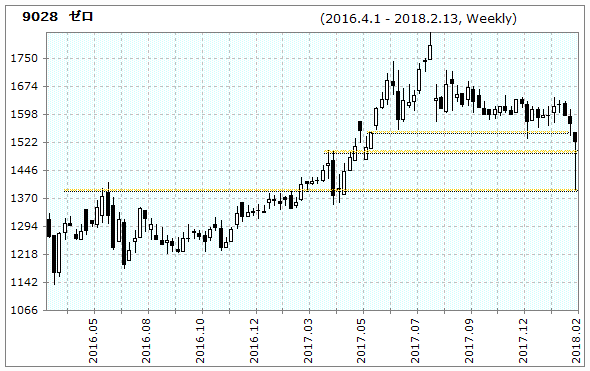Screen dimensions: 590x371
Task: Select the 1142 price axis label
Action: click(24, 282)
